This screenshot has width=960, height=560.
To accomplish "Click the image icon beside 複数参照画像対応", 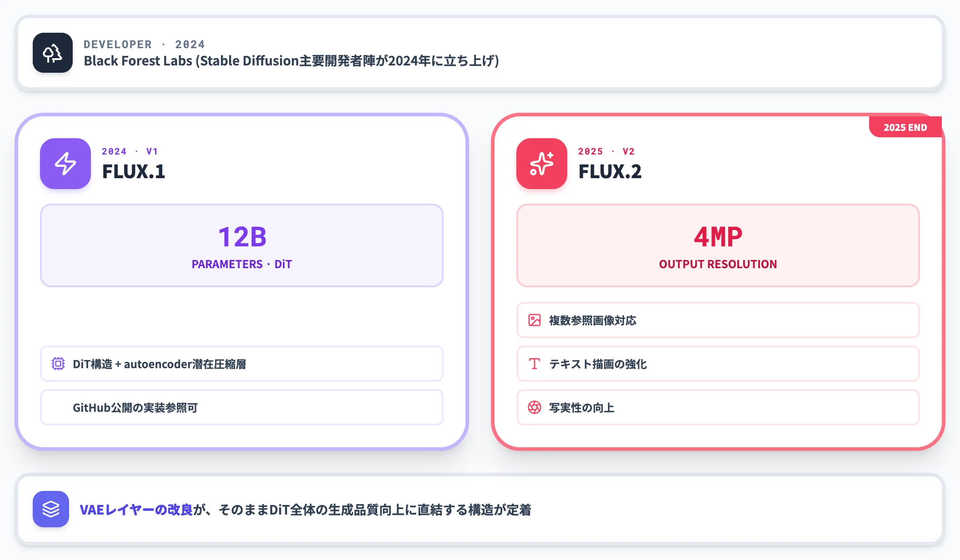I will 535,320.
